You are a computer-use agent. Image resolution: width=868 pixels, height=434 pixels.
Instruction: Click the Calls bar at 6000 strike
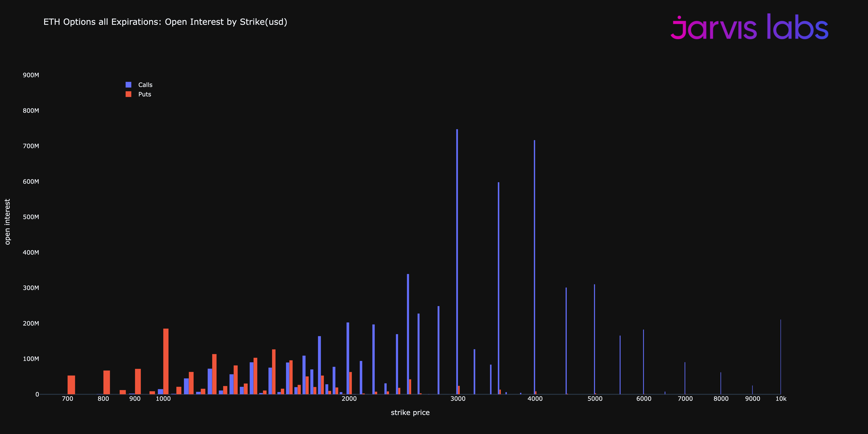click(x=643, y=362)
